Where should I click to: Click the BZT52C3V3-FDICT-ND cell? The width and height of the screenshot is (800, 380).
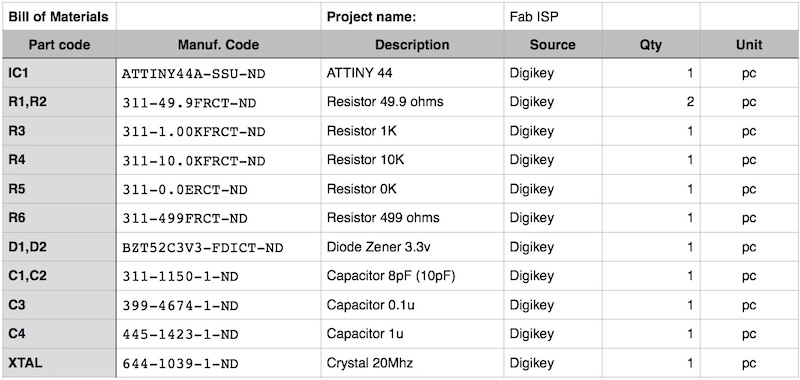[x=218, y=247]
